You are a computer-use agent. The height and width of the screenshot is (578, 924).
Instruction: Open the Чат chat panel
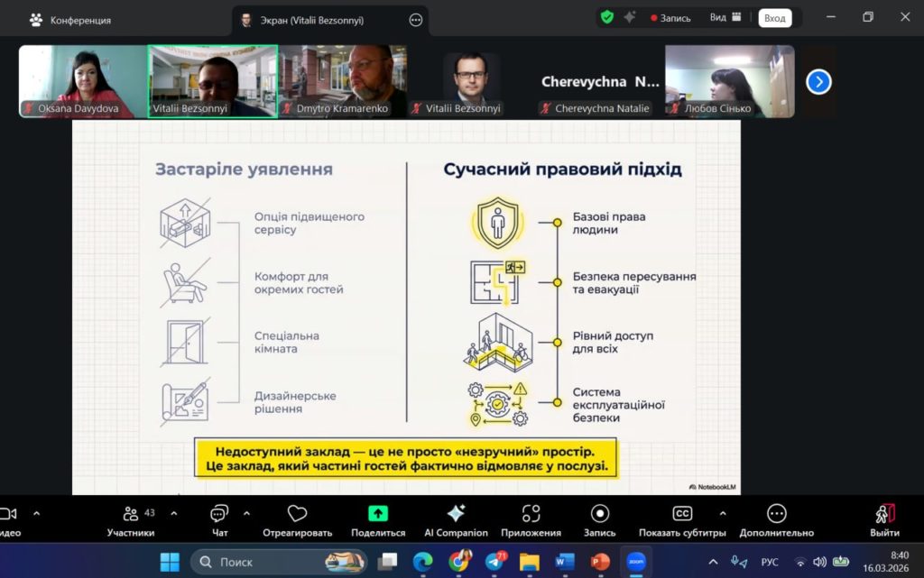pyautogui.click(x=219, y=519)
